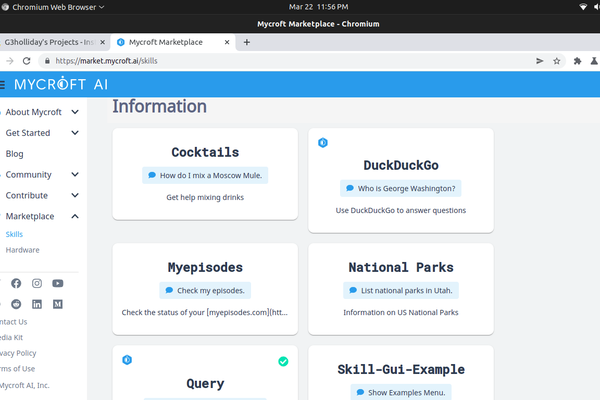This screenshot has height=400, width=600.
Task: Click the chat bubble icon in Cocktails example
Action: (152, 175)
